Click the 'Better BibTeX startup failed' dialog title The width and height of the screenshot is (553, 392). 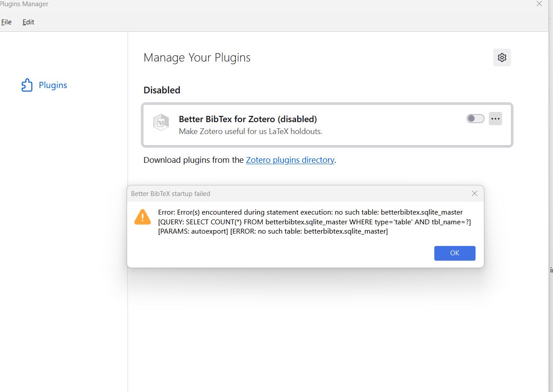(170, 193)
